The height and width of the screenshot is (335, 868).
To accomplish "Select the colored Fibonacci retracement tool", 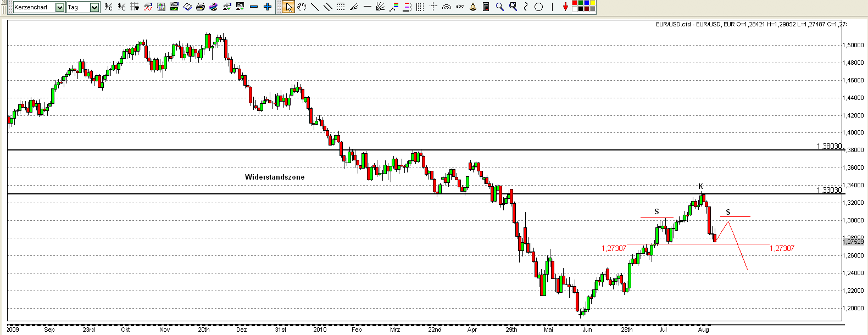I will pos(394,7).
